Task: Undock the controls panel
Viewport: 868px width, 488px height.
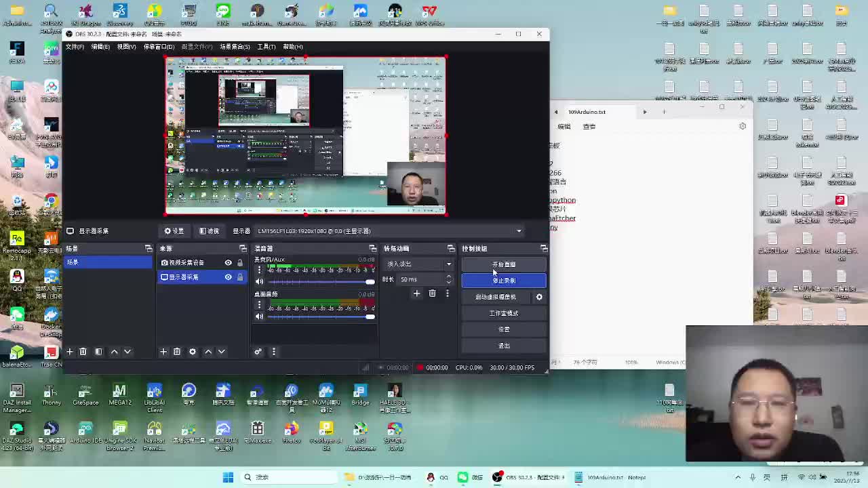Action: [x=544, y=249]
